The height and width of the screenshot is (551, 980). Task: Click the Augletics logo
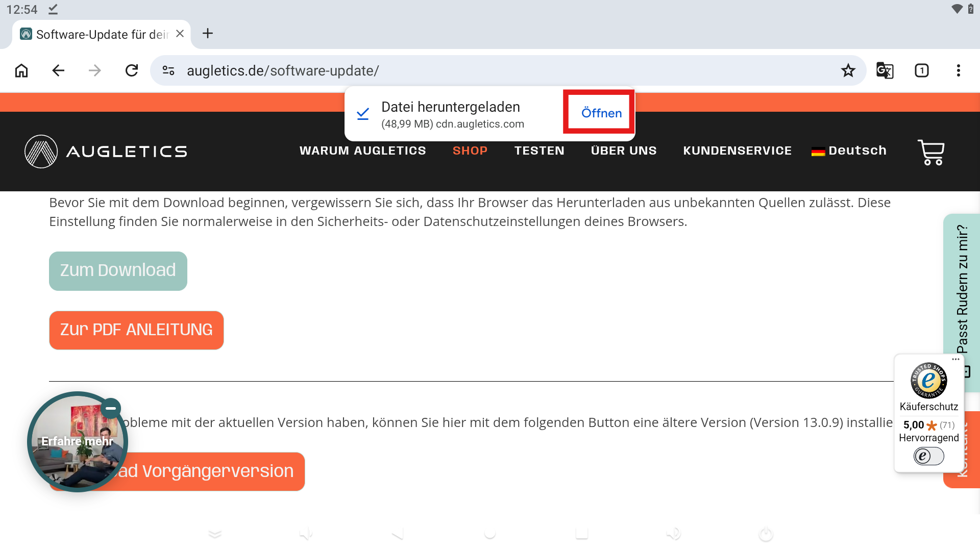pos(106,152)
